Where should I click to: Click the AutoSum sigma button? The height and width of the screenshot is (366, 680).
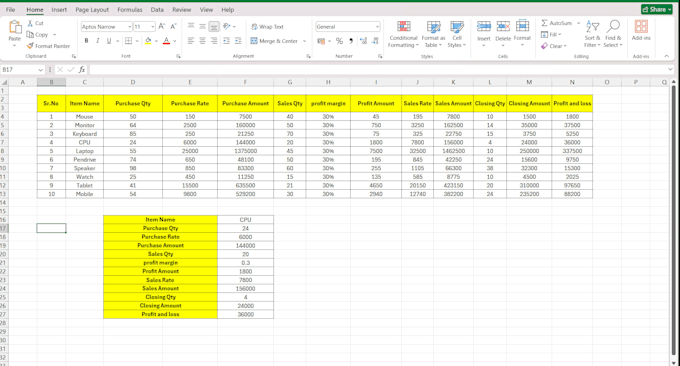(556, 23)
